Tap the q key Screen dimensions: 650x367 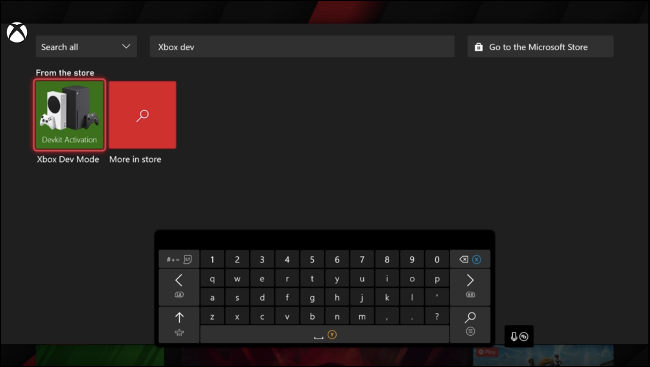coord(212,279)
